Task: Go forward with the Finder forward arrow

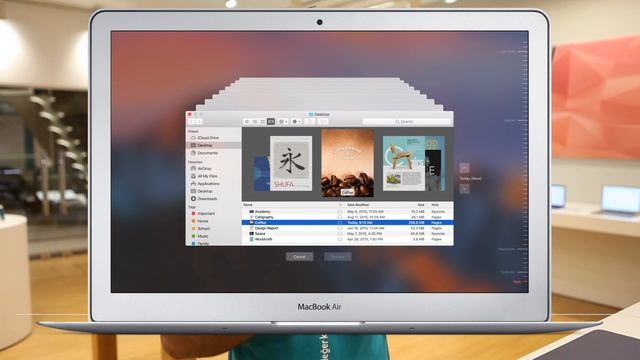Action: (199, 122)
